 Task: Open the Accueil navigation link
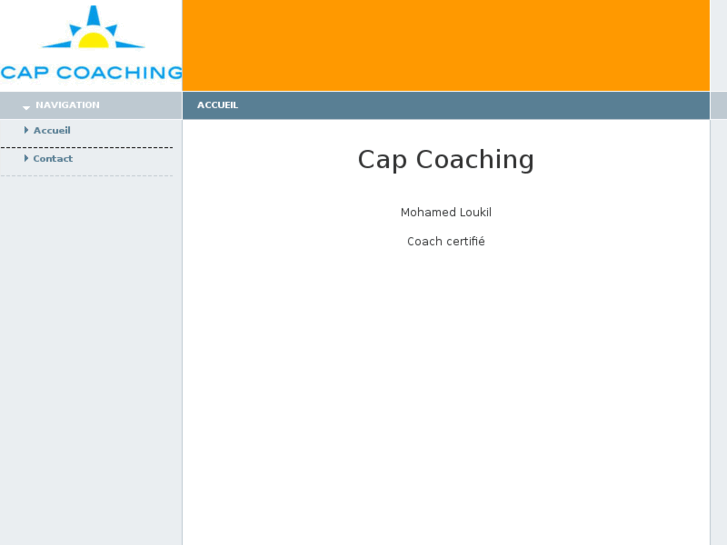click(x=52, y=130)
